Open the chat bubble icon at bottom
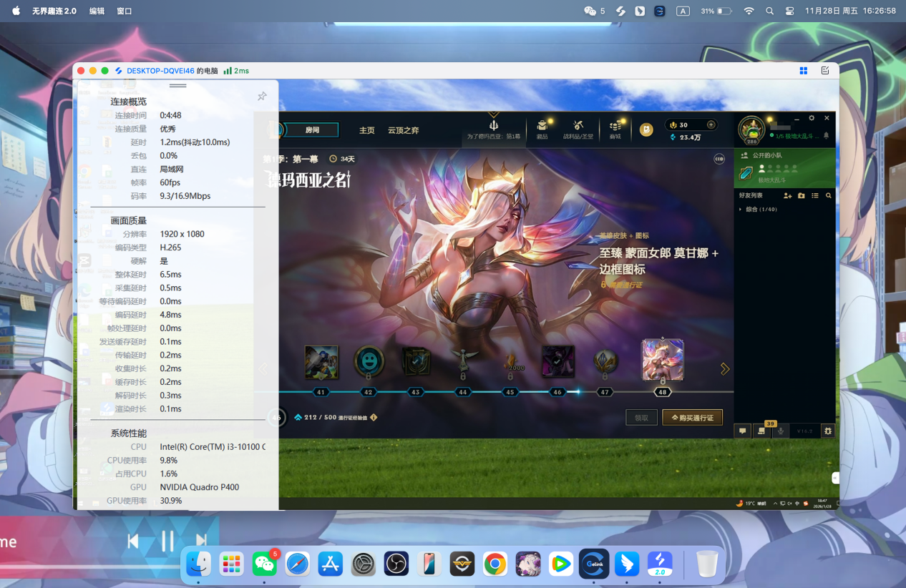Screen dimensions: 906x588 tap(743, 431)
